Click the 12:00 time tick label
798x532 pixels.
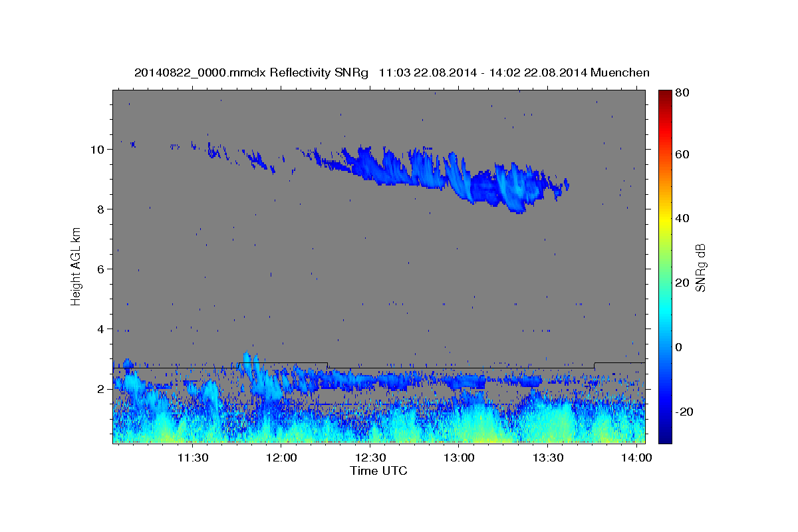(x=281, y=458)
